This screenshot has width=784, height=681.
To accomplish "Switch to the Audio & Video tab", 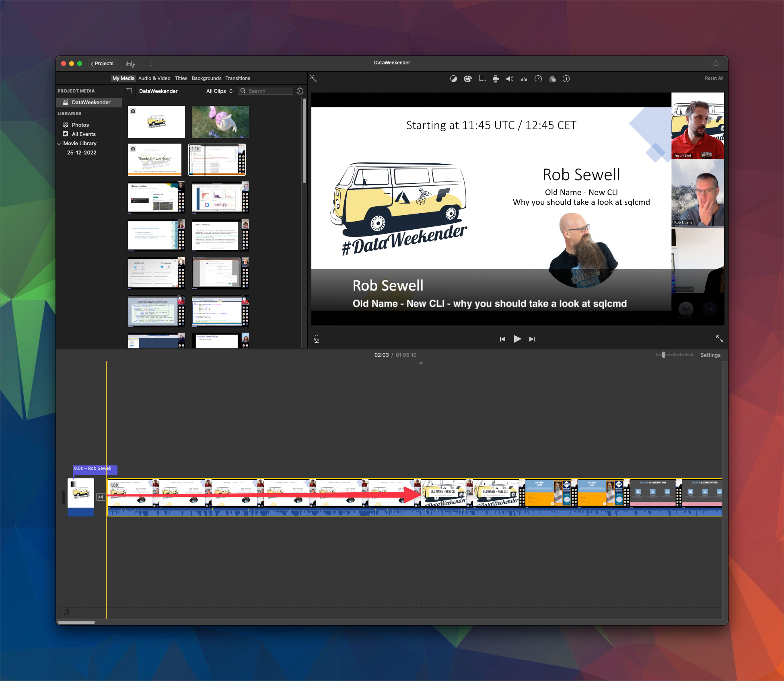I will point(154,78).
